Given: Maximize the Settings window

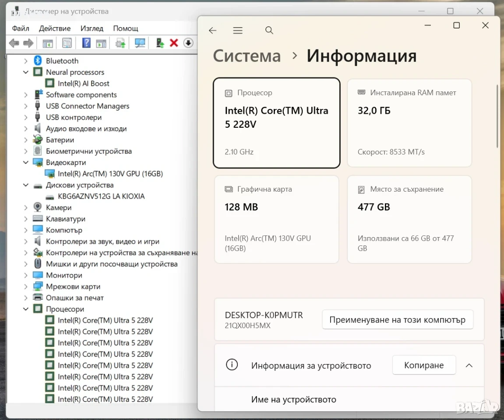Looking at the screenshot, I should (456, 25).
